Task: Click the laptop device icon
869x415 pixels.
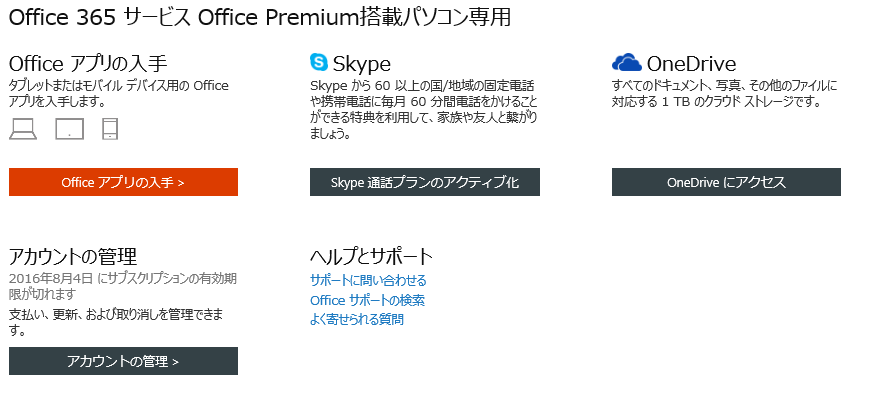Action: tap(23, 129)
